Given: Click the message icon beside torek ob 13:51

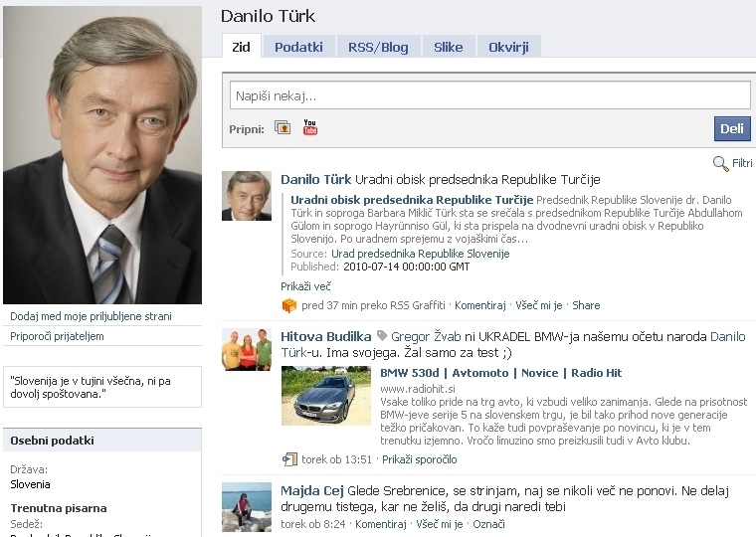Looking at the screenshot, I should point(289,459).
